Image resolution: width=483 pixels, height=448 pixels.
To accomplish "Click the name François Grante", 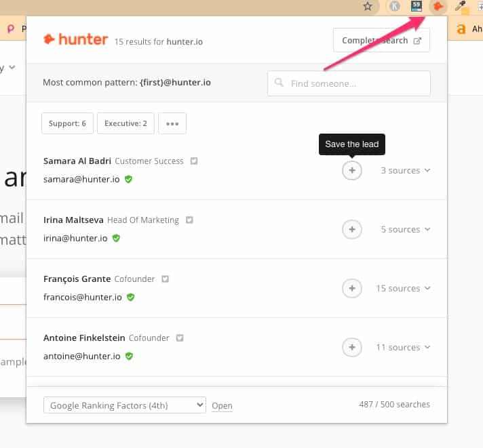I will (x=77, y=279).
